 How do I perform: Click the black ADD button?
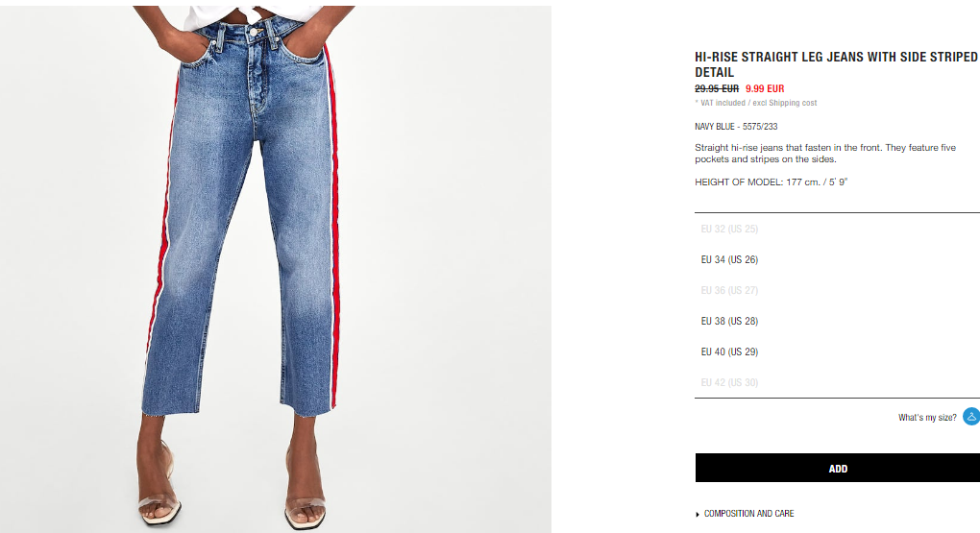pyautogui.click(x=838, y=468)
